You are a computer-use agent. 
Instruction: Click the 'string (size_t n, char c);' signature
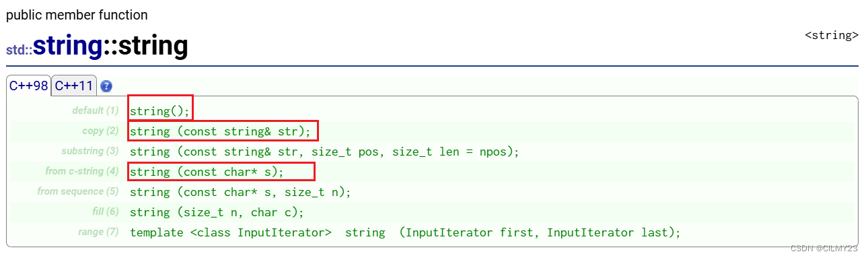(x=217, y=212)
